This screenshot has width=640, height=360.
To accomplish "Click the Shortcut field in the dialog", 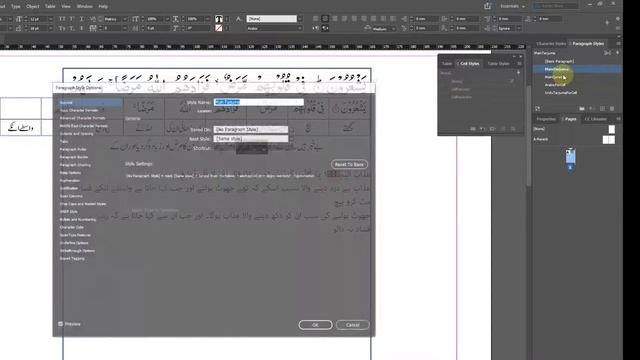I will [x=251, y=148].
